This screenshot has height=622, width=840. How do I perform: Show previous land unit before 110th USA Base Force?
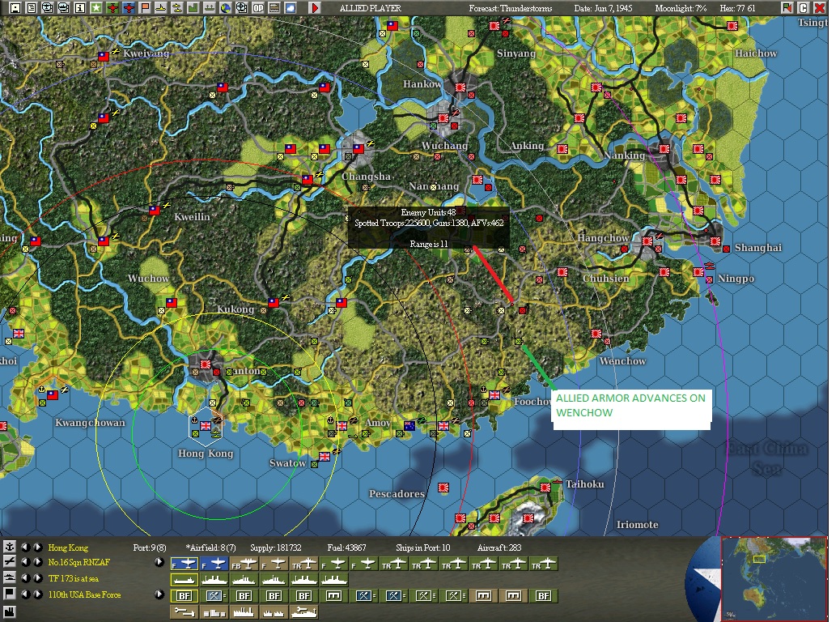tap(25, 594)
